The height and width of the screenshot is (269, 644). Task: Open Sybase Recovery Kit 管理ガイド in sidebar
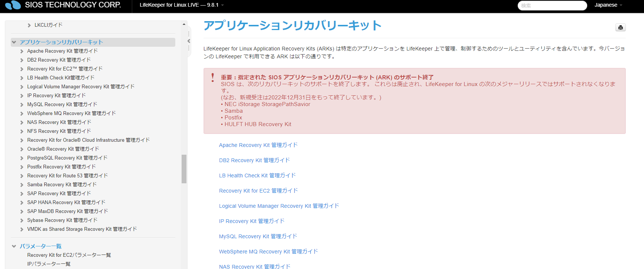pyautogui.click(x=62, y=220)
